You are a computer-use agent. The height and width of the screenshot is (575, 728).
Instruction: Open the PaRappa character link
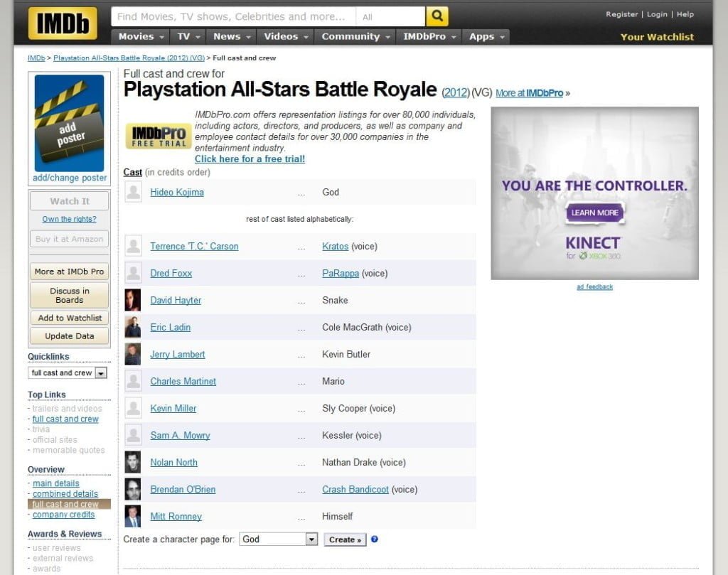[341, 274]
